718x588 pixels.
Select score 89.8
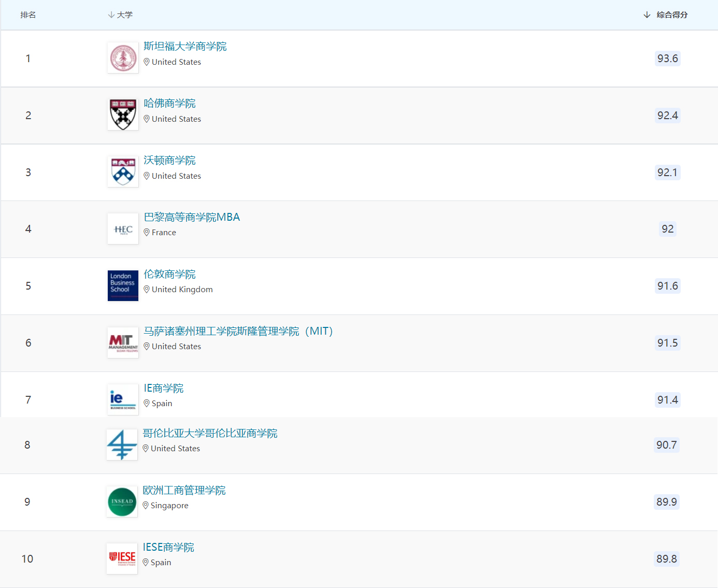[x=666, y=559]
